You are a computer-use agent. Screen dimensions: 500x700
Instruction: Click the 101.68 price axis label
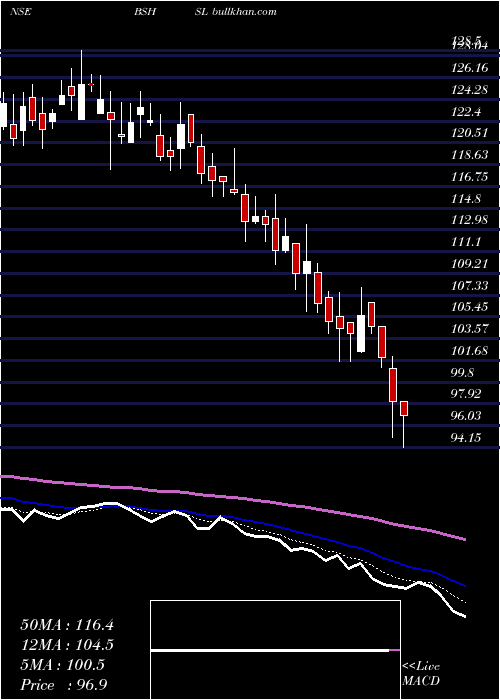click(470, 351)
